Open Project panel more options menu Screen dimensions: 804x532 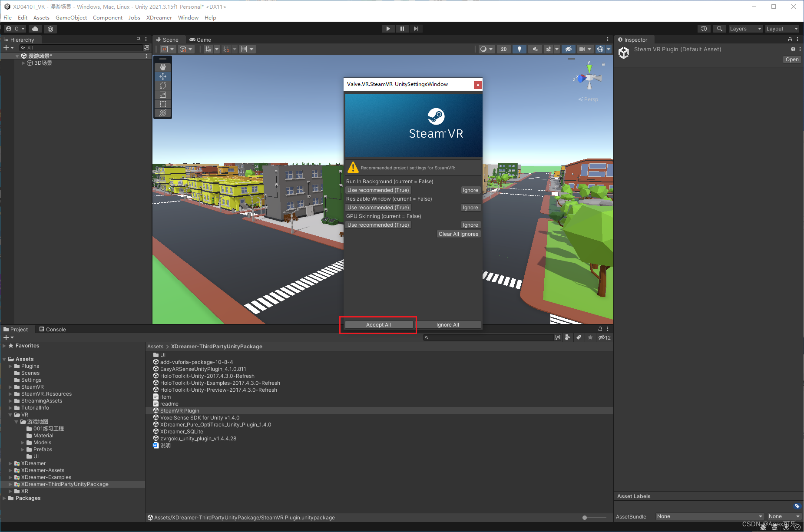608,329
